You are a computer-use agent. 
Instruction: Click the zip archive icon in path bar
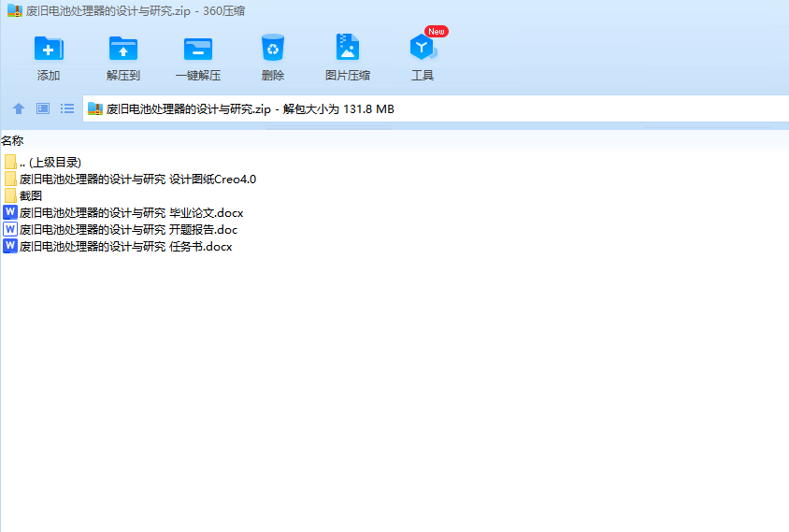pyautogui.click(x=95, y=108)
